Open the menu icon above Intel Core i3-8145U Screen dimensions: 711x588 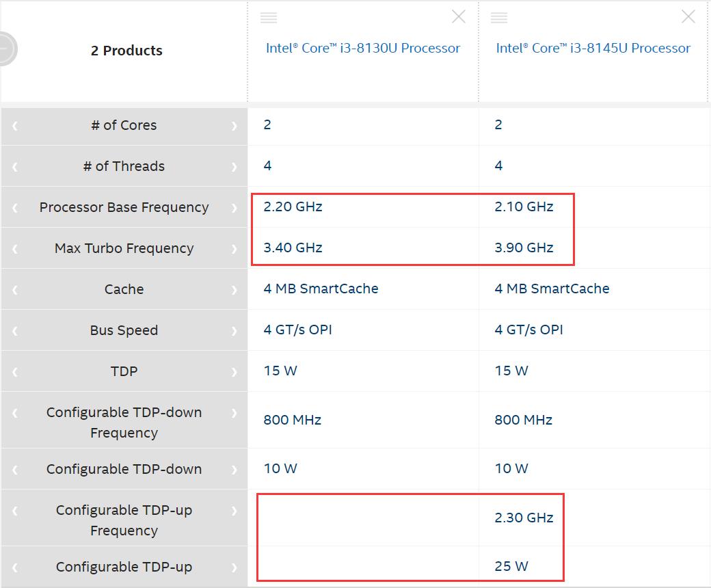(498, 16)
